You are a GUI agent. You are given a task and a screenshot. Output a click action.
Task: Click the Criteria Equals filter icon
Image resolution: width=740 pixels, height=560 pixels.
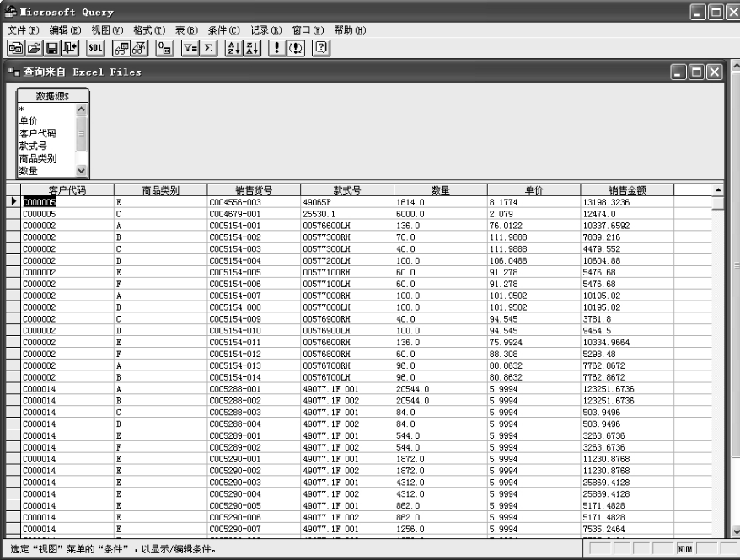pyautogui.click(x=190, y=48)
